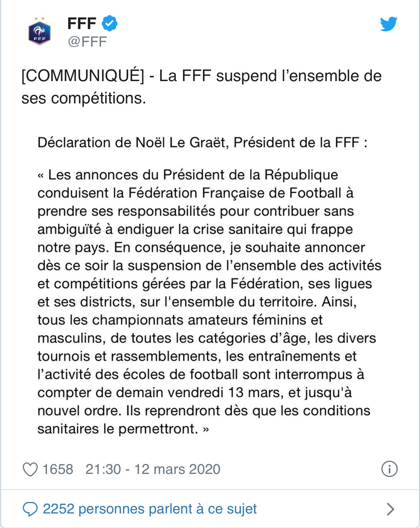Click the quoted statement closing guillemet
Viewport: 420px width, 528px height.
(x=205, y=429)
